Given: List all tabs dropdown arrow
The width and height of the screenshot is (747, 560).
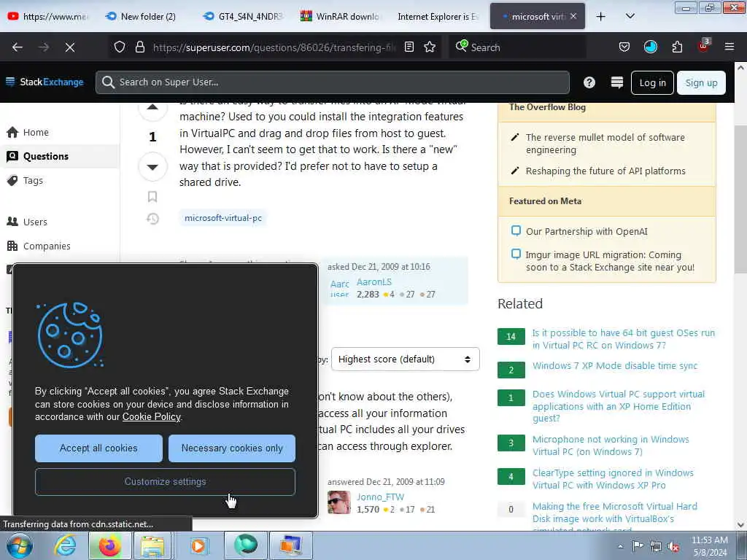Looking at the screenshot, I should 630,16.
